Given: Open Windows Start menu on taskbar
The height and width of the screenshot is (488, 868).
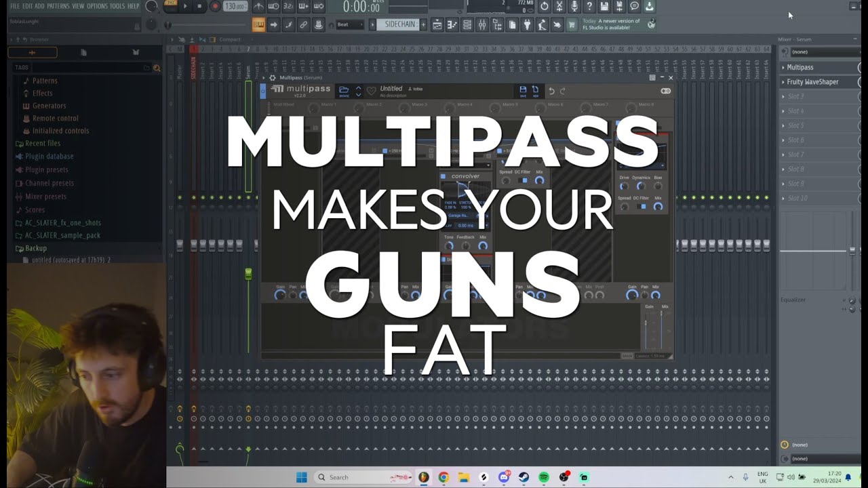Looking at the screenshot, I should point(302,477).
